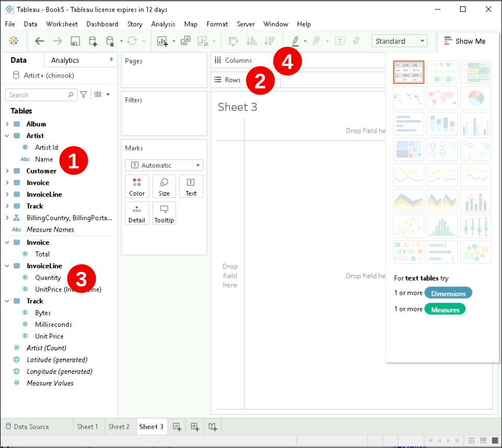Open the Tooltip marks card
This screenshot has height=448, width=502.
coord(164,213)
